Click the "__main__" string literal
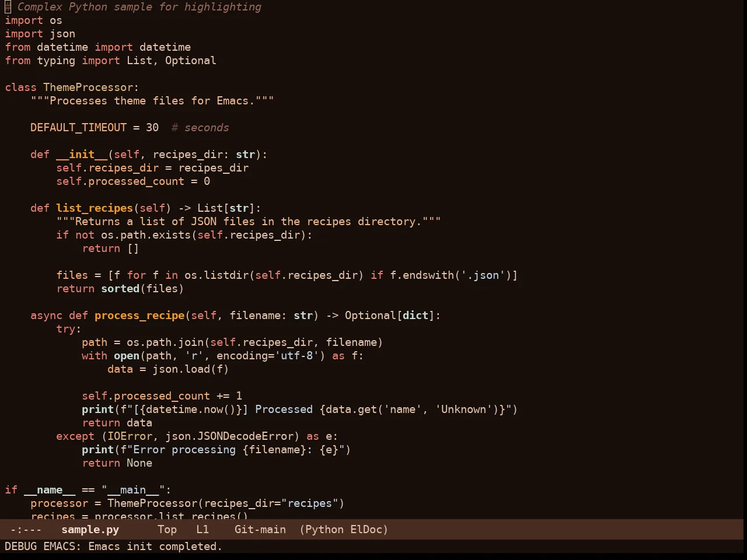This screenshot has height=560, width=747. click(x=133, y=490)
